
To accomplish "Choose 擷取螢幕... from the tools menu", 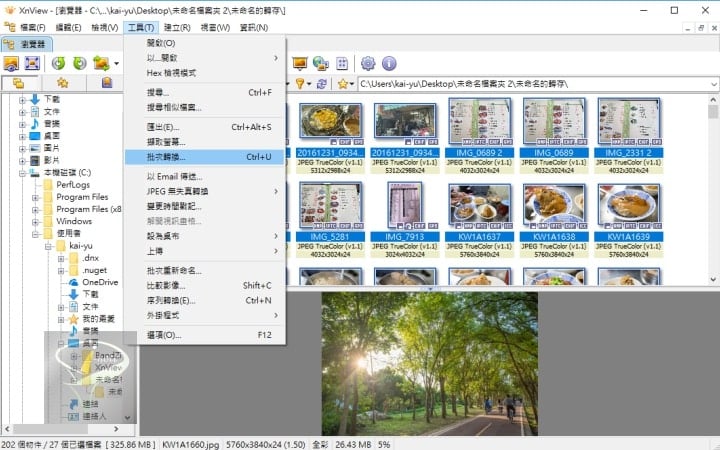I will coord(205,142).
